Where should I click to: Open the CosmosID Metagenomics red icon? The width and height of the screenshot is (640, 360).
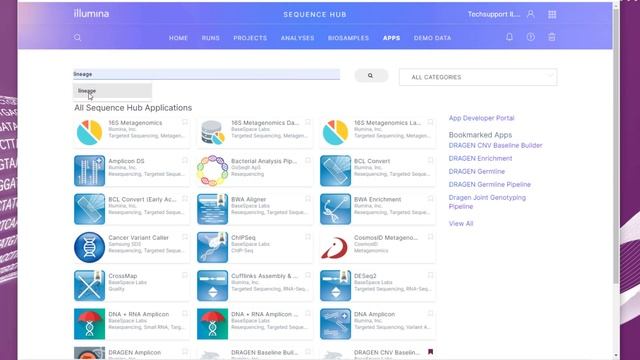(335, 247)
